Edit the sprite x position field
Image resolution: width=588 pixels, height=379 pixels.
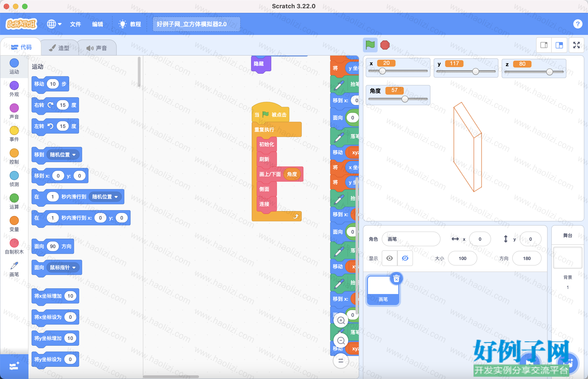pyautogui.click(x=480, y=239)
